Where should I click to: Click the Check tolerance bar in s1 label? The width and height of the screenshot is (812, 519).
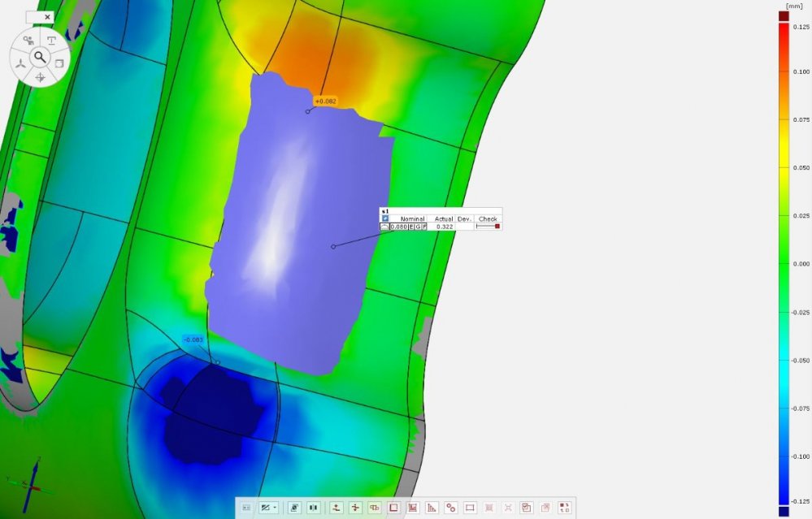click(488, 227)
